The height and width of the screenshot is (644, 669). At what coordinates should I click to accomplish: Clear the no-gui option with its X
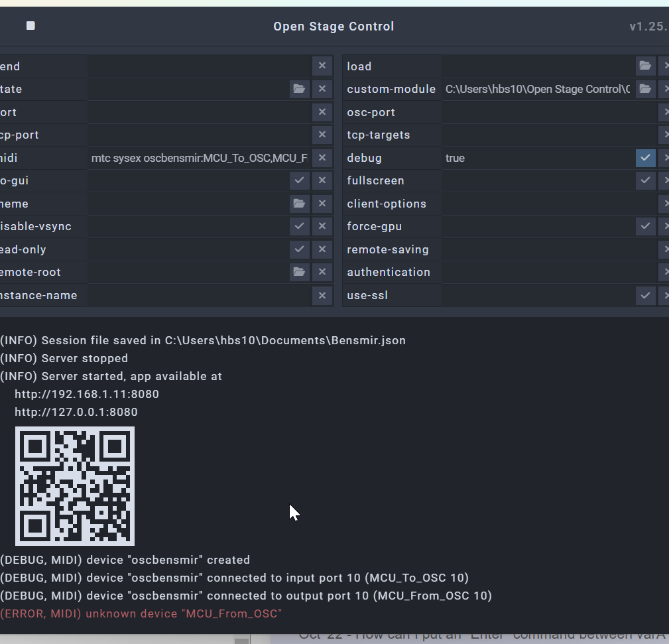tap(322, 180)
